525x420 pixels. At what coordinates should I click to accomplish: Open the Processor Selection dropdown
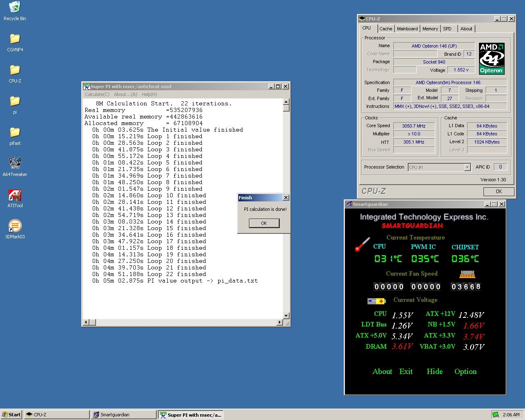pyautogui.click(x=439, y=167)
